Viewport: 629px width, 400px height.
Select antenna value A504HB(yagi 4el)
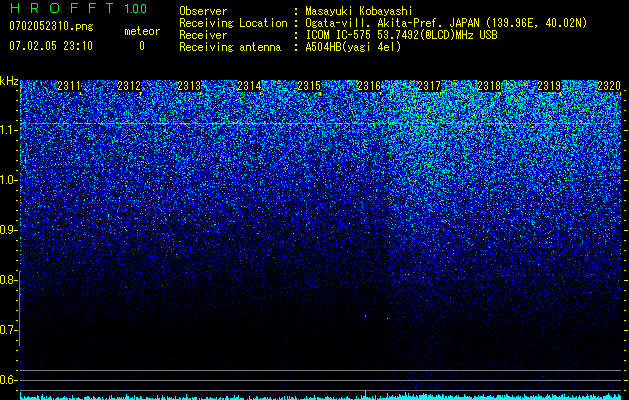click(x=353, y=47)
